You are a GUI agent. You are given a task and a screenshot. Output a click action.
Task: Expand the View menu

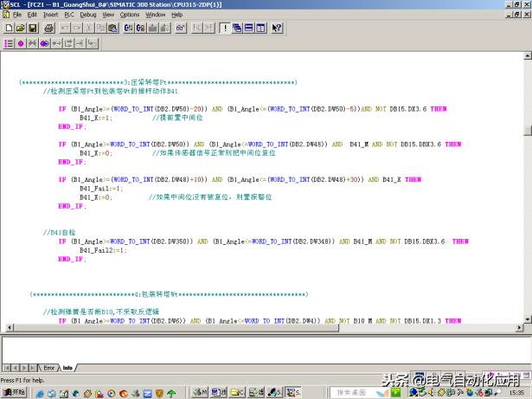click(109, 15)
